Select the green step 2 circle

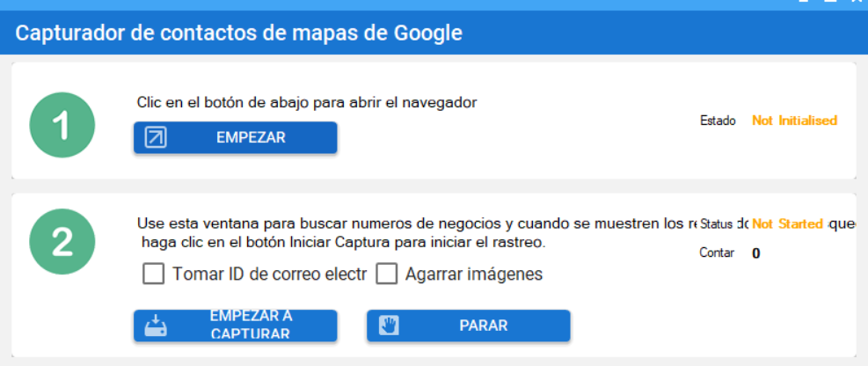(62, 241)
